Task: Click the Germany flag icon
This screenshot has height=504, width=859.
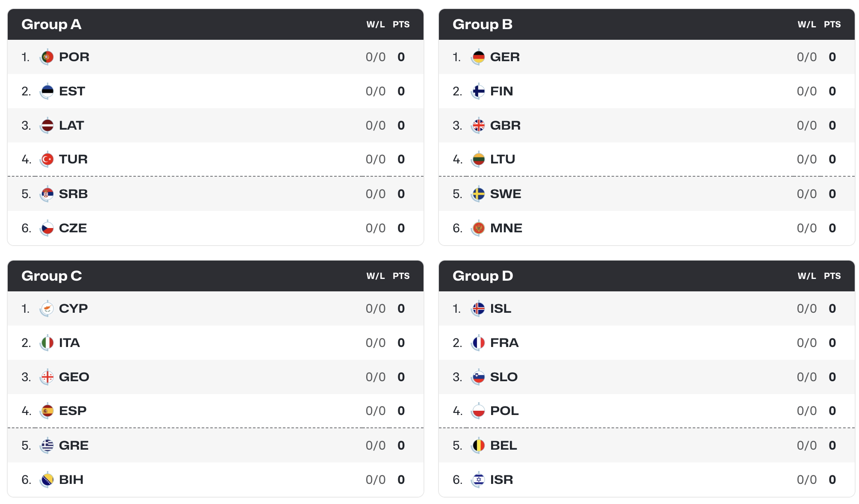Action: coord(478,57)
